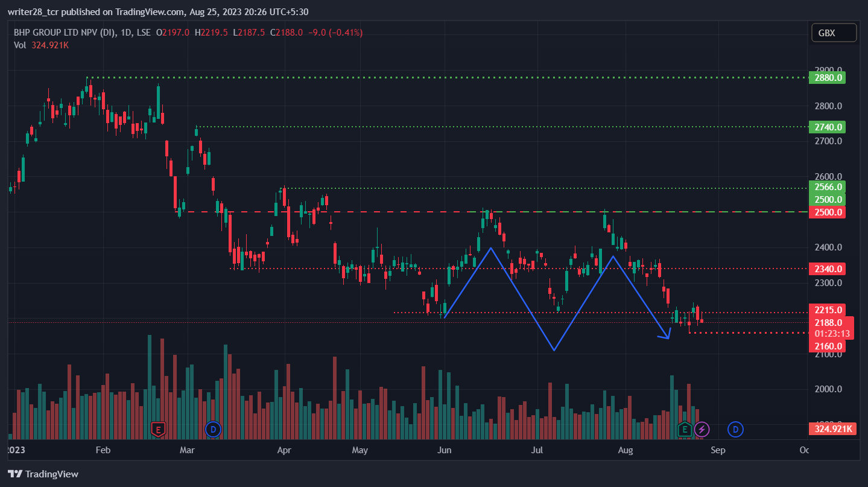
Task: Select the 2740.0 green price label
Action: click(828, 127)
